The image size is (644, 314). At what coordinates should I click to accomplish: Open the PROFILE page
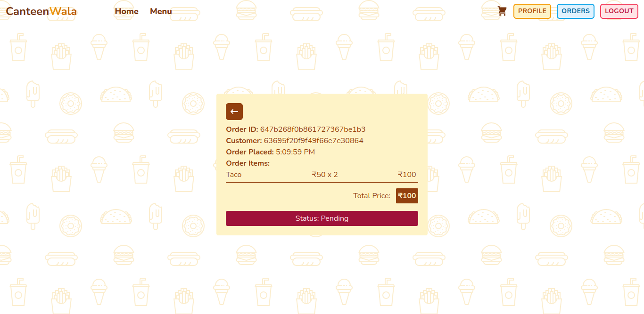point(532,11)
